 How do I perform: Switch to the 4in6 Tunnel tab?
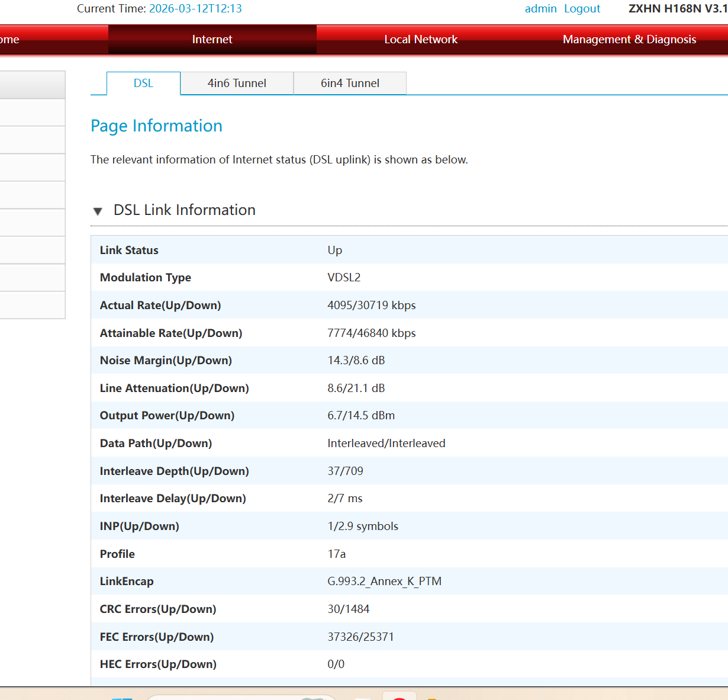(x=237, y=83)
